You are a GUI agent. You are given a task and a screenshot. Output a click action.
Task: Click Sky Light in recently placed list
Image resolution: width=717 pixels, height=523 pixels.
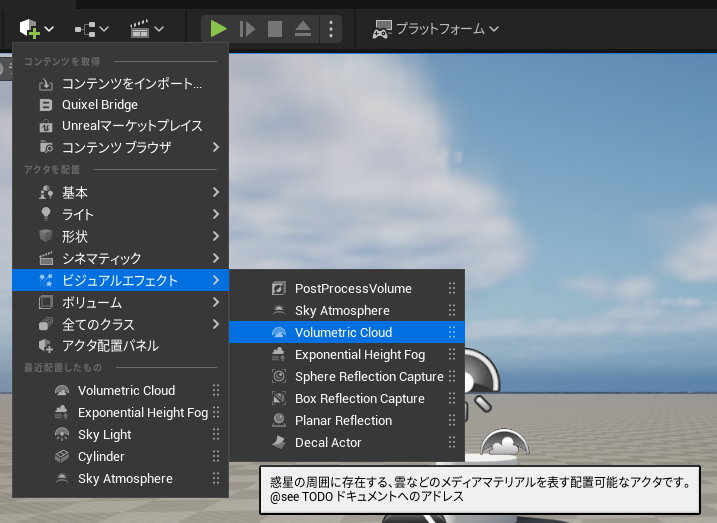pos(104,435)
